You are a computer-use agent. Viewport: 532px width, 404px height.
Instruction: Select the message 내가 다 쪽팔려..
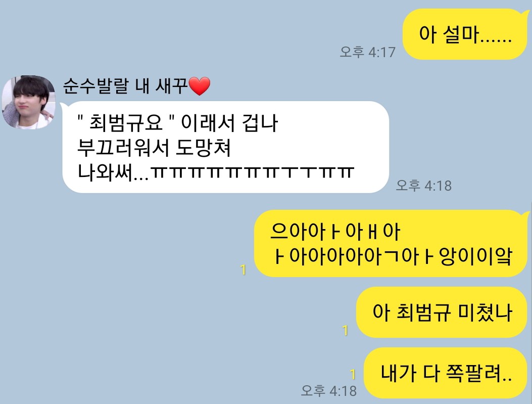tap(445, 373)
